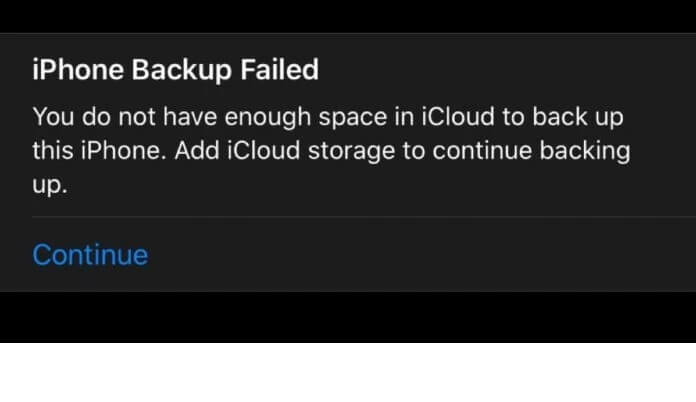Screen dimensions: 696x402
Task: Click empty alert space right of title
Action: (500, 70)
